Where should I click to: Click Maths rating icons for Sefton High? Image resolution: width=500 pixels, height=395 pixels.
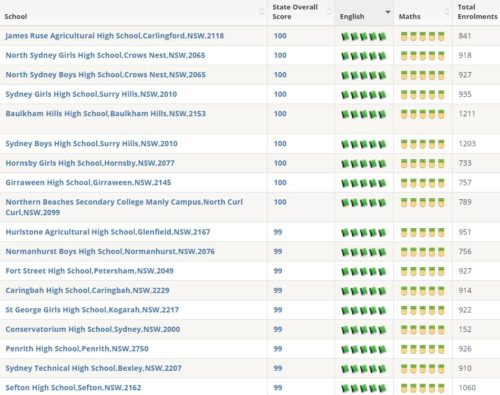click(423, 388)
